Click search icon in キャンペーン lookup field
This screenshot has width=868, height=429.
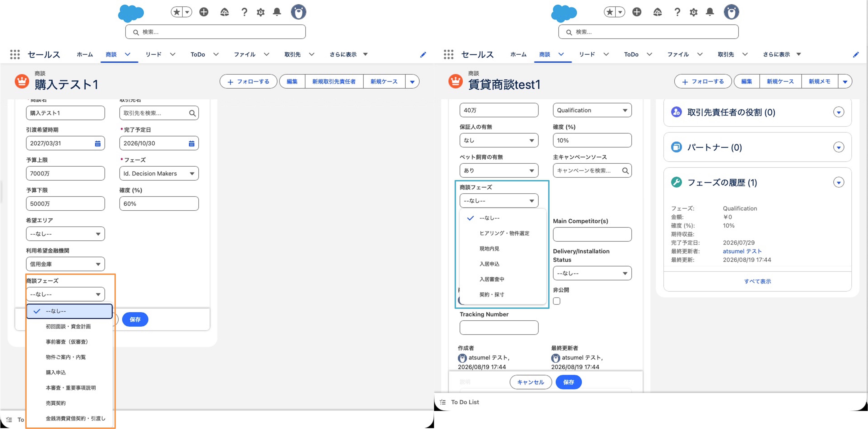(x=625, y=171)
